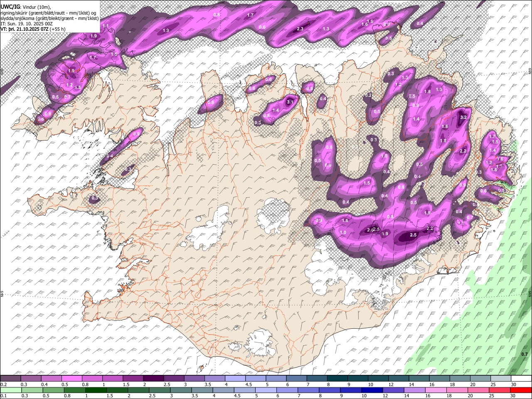
Task: Click the "VT: þri. 21.10.2025 07Z (+55 h)" text
Action: point(33,29)
